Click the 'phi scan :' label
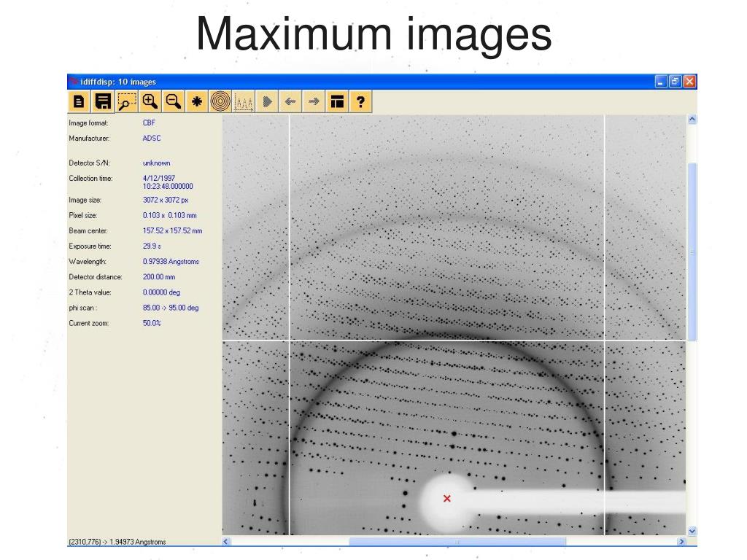Screen dimensions: 747x560 [x=82, y=308]
